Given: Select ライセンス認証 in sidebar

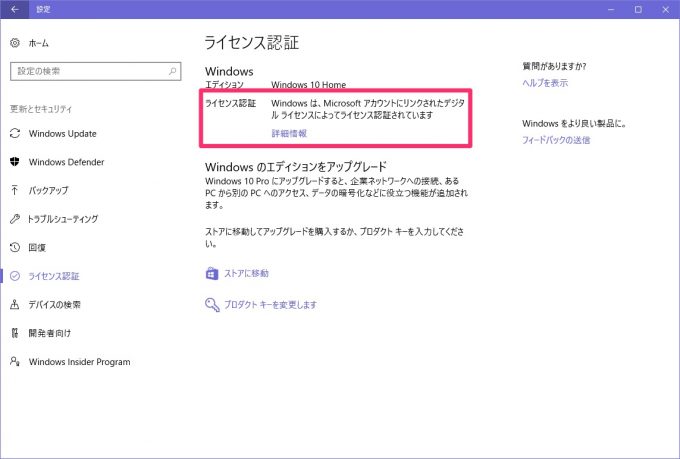Looking at the screenshot, I should coord(54,276).
